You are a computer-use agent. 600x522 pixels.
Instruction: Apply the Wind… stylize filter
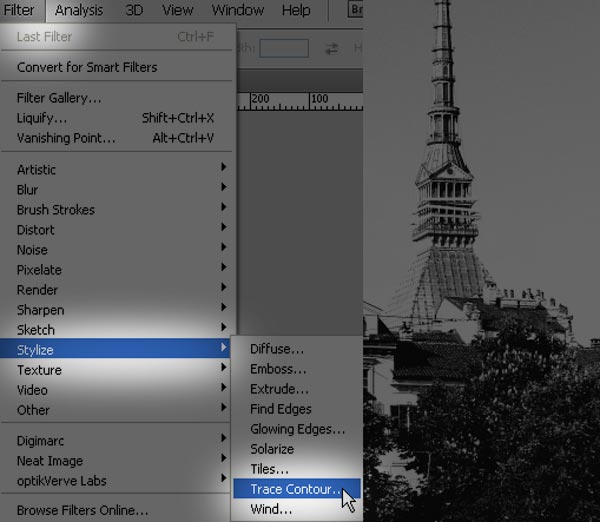297,509
